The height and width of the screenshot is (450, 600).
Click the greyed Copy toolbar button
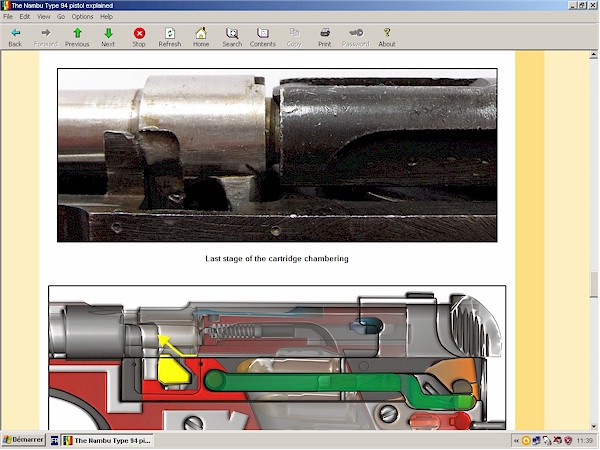point(294,37)
